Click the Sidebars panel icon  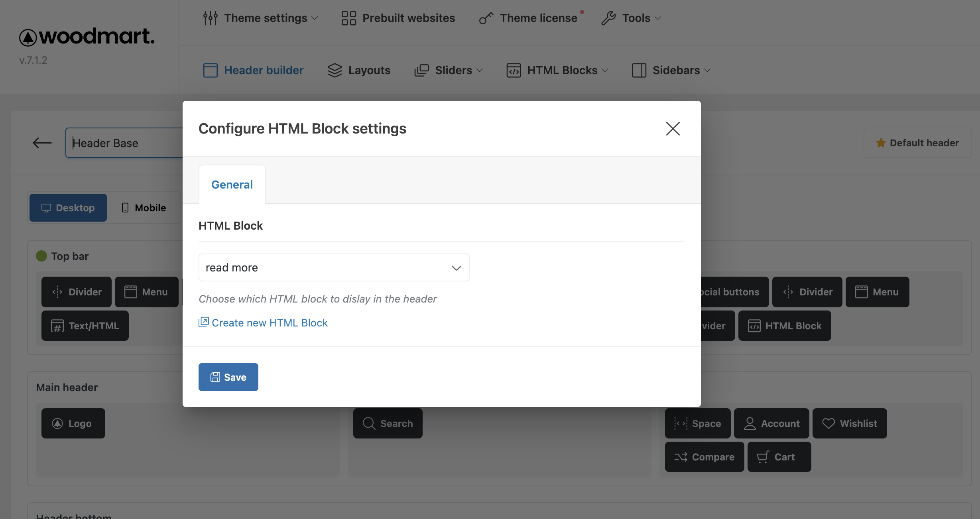click(639, 70)
